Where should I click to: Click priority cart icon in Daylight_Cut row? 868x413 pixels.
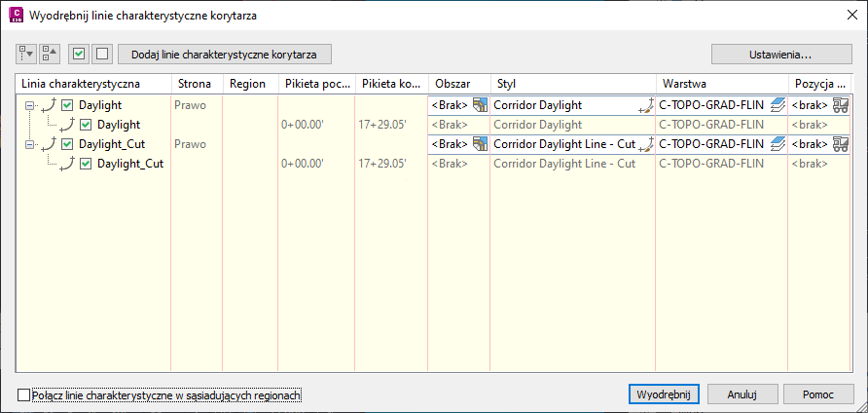pyautogui.click(x=842, y=144)
